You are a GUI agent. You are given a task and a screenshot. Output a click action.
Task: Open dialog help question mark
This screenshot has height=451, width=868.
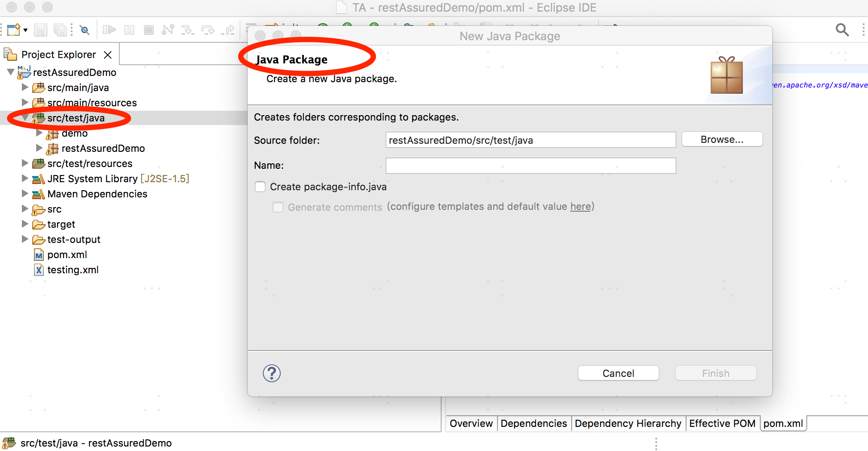pyautogui.click(x=272, y=373)
